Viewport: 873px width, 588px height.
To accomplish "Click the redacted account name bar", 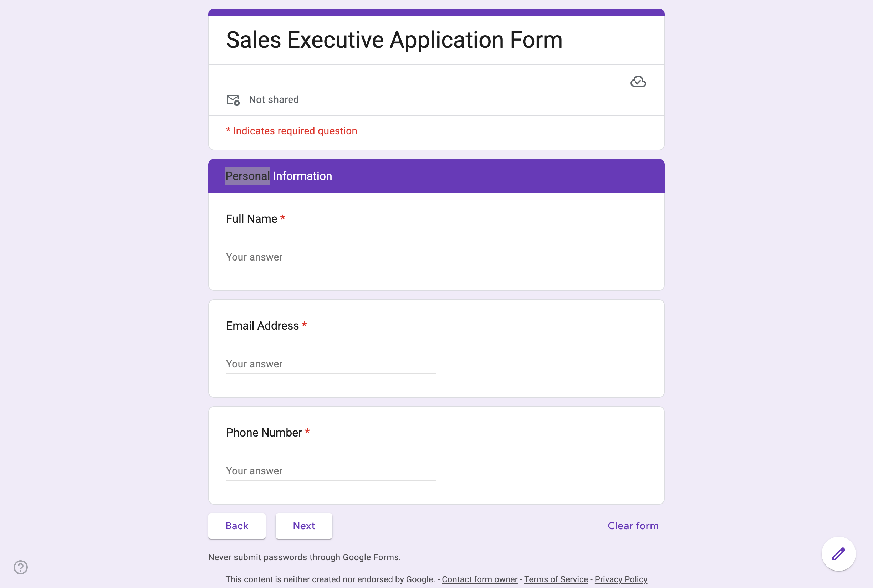I will 325,82.
